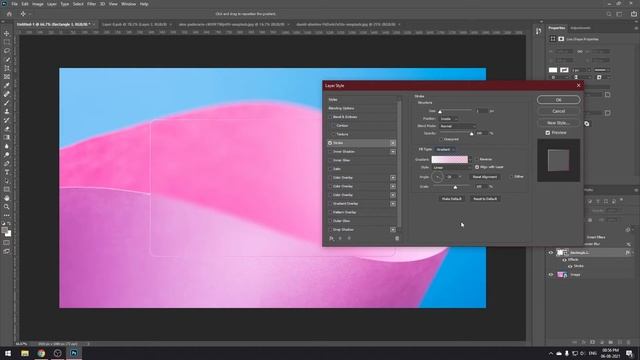Check the Reverse gradient option
The image size is (640, 360).
coord(477,160)
